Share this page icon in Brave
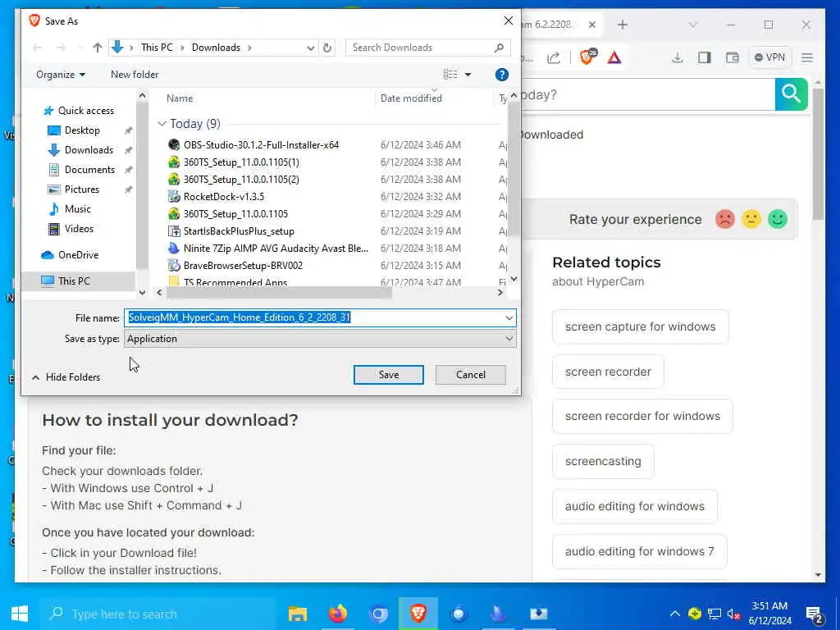Screen dimensions: 840x630 pyautogui.click(x=554, y=57)
